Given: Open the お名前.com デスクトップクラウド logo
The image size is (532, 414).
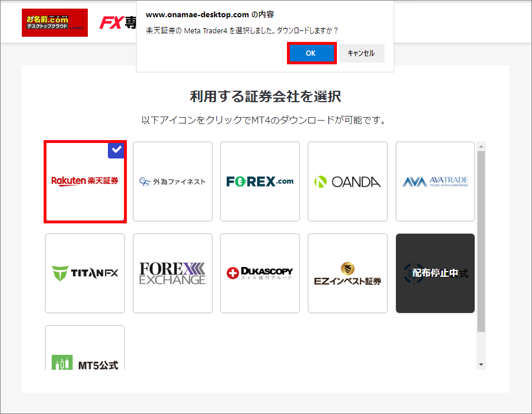Looking at the screenshot, I should pos(55,23).
